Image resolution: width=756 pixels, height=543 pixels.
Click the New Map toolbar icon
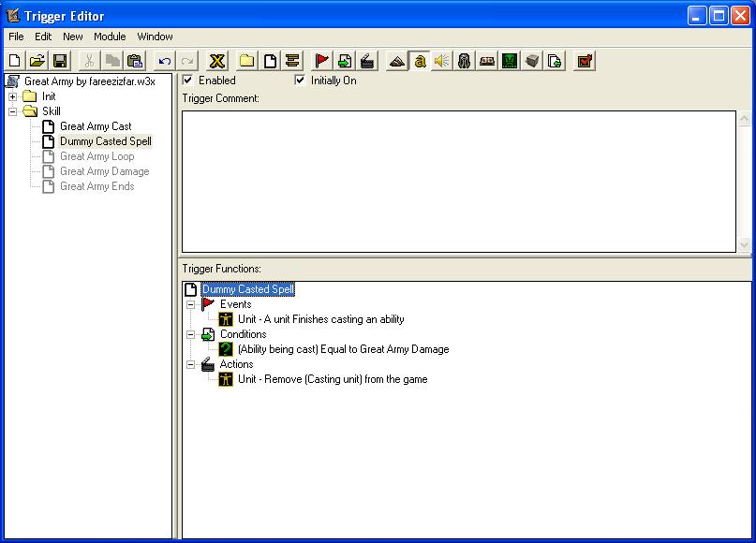[x=14, y=61]
